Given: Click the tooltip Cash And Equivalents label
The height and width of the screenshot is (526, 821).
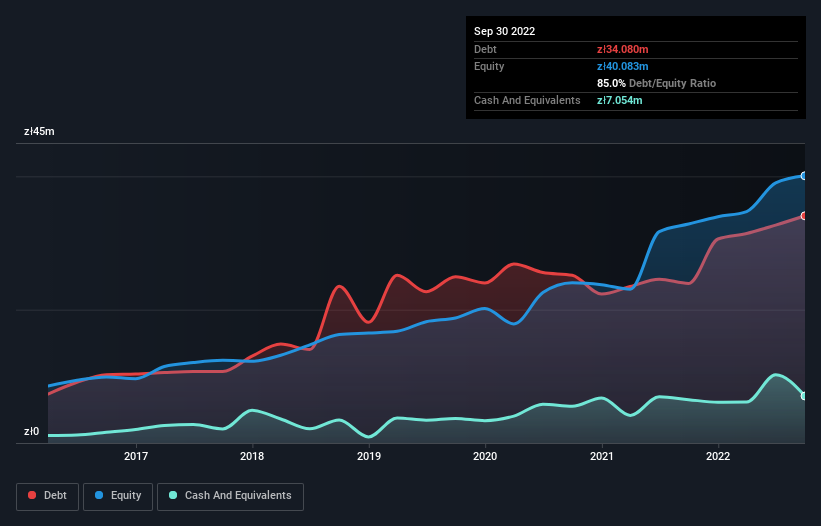Looking at the screenshot, I should [527, 100].
